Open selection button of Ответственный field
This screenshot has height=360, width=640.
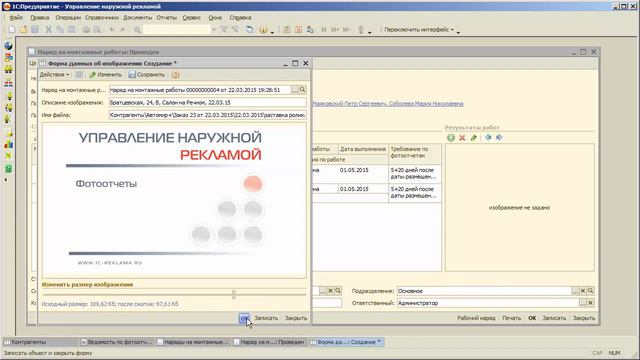(x=583, y=303)
